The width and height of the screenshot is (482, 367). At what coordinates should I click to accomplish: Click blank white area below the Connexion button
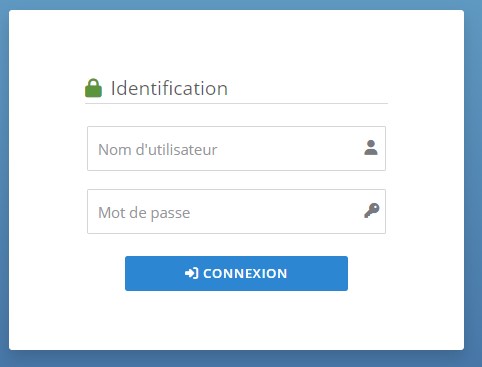236,320
